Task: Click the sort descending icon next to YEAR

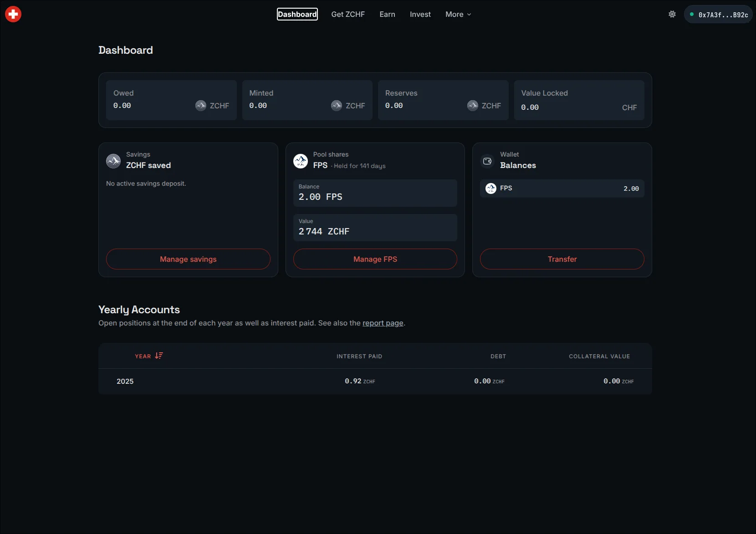Action: click(159, 356)
